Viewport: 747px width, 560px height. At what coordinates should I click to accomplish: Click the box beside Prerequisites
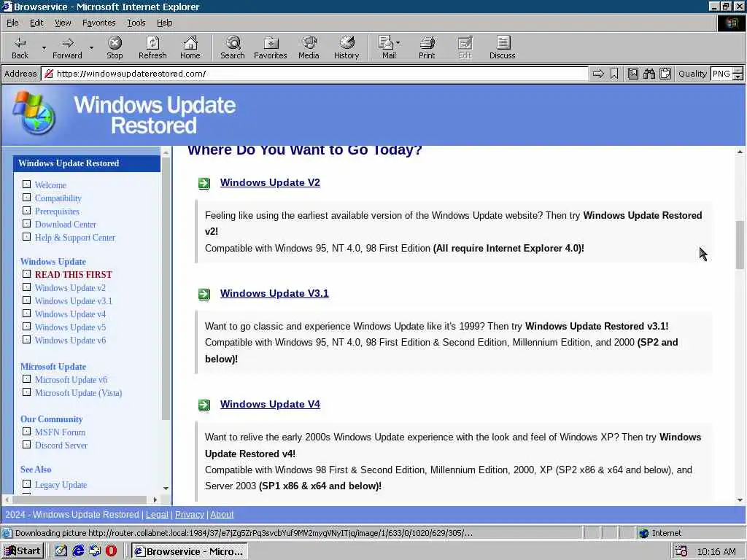tap(27, 211)
